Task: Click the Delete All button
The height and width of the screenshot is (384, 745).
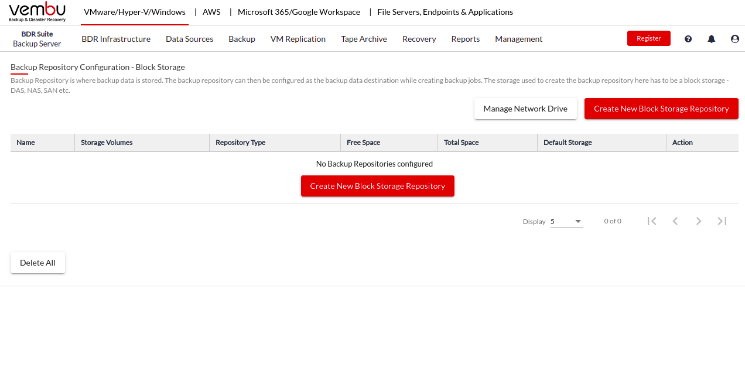Action: point(38,263)
